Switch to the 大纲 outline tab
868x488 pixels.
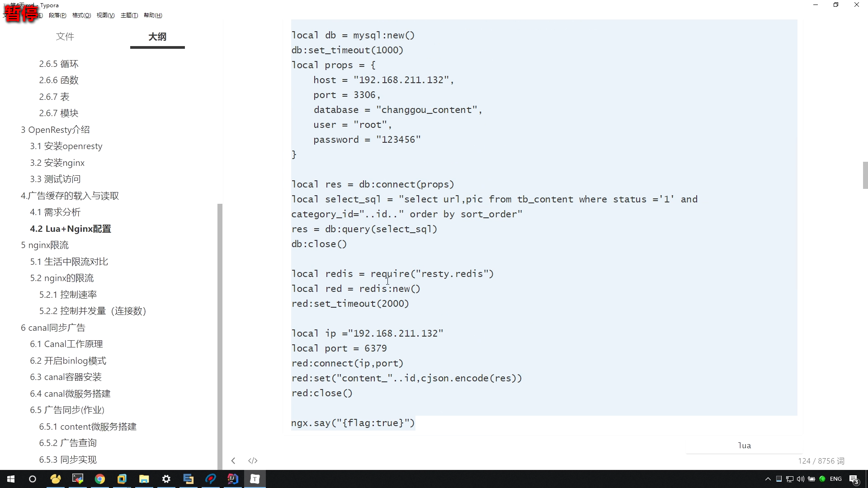coord(157,37)
